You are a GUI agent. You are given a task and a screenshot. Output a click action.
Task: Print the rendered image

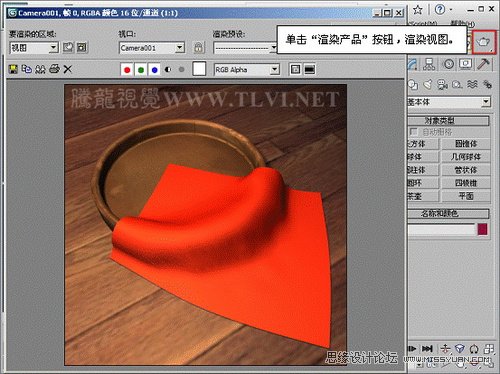tap(54, 69)
